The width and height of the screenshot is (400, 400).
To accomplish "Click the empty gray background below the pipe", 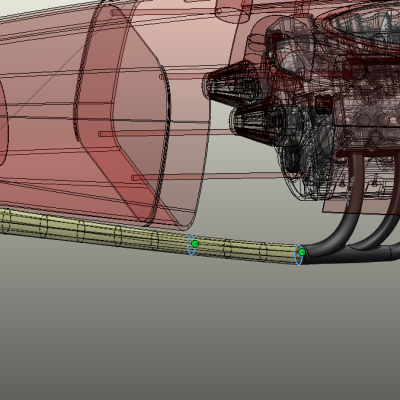I will (200, 333).
